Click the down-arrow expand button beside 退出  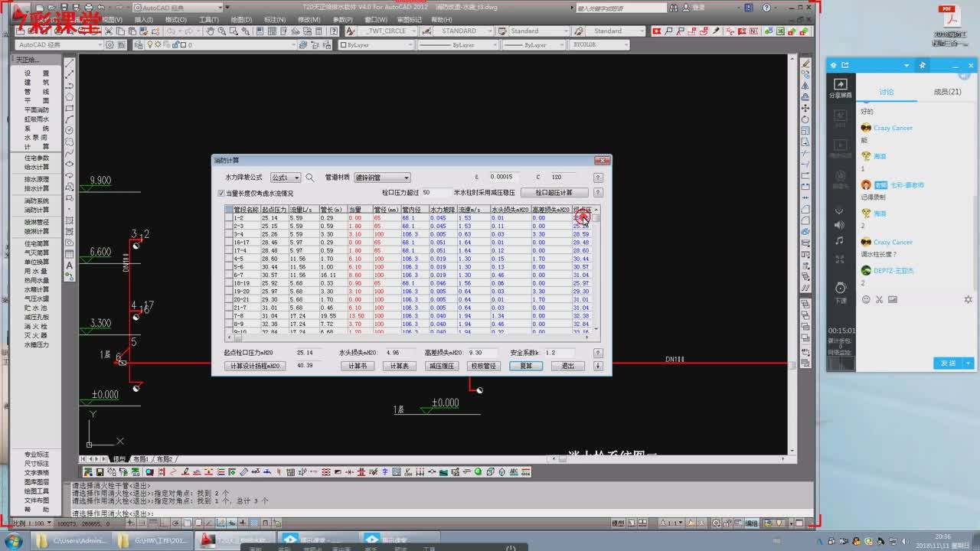[598, 367]
